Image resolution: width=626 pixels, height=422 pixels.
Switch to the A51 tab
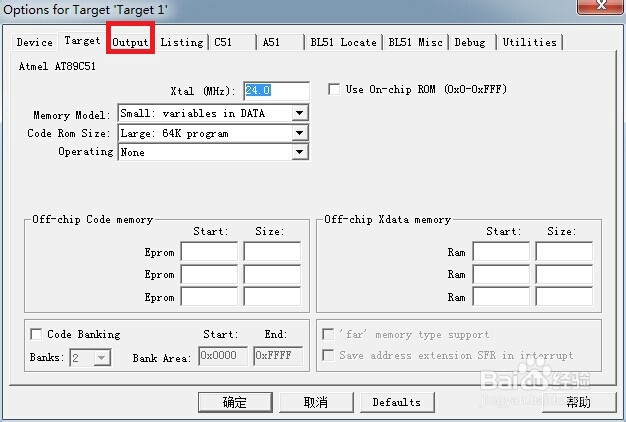tap(280, 42)
